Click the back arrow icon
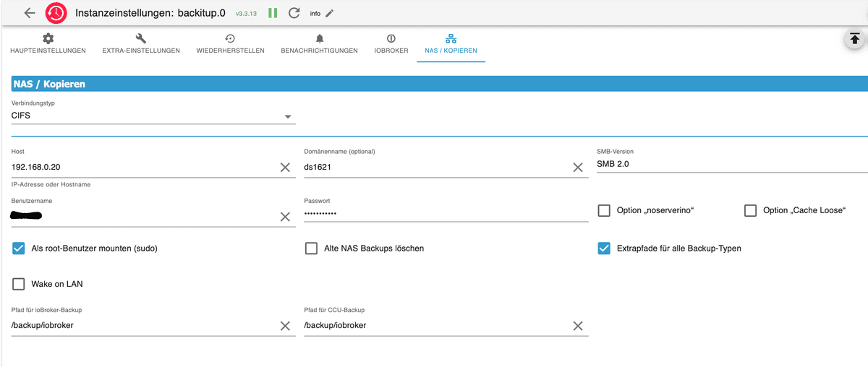 pyautogui.click(x=29, y=13)
